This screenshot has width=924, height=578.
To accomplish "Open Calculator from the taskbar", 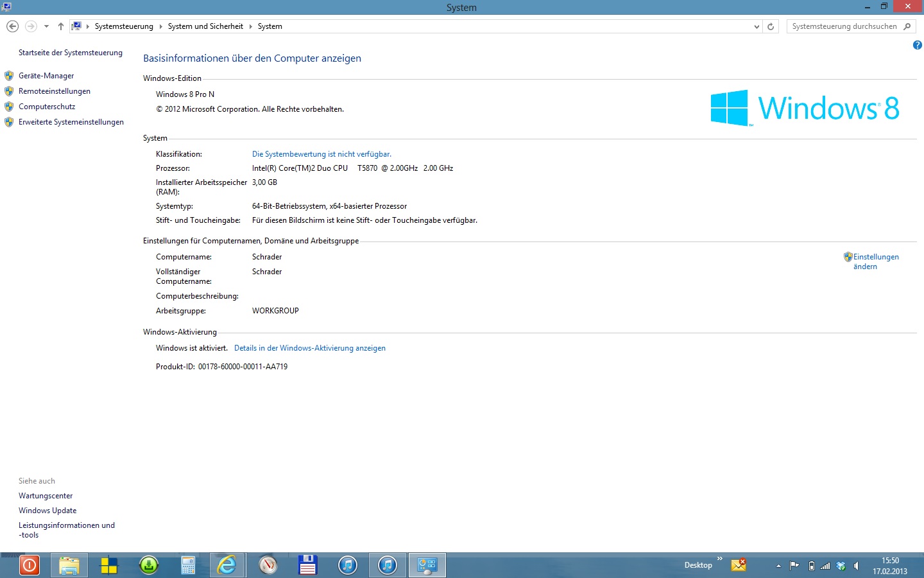I will [x=188, y=565].
